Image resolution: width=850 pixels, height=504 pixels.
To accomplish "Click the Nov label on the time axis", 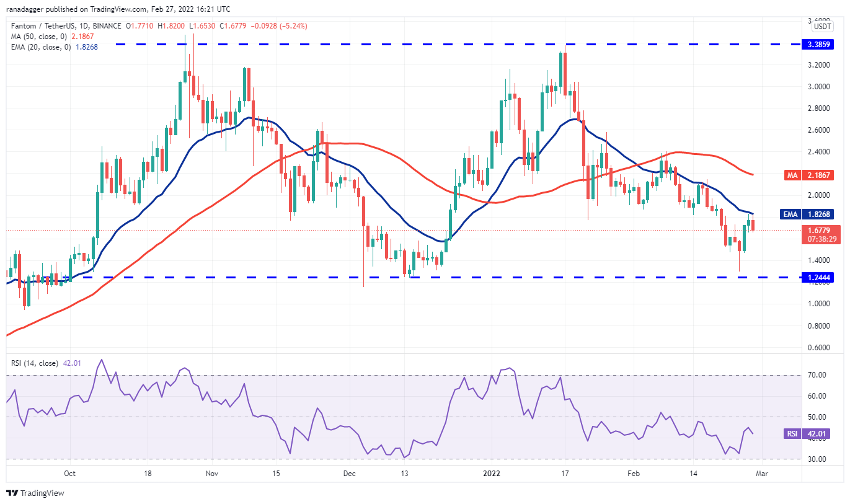I will tap(211, 473).
